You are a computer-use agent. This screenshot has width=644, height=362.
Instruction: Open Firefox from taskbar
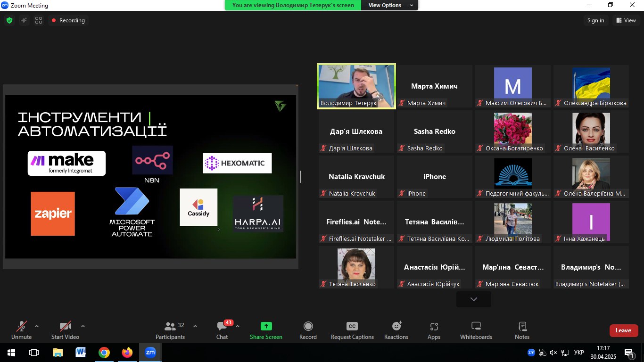[x=127, y=353]
